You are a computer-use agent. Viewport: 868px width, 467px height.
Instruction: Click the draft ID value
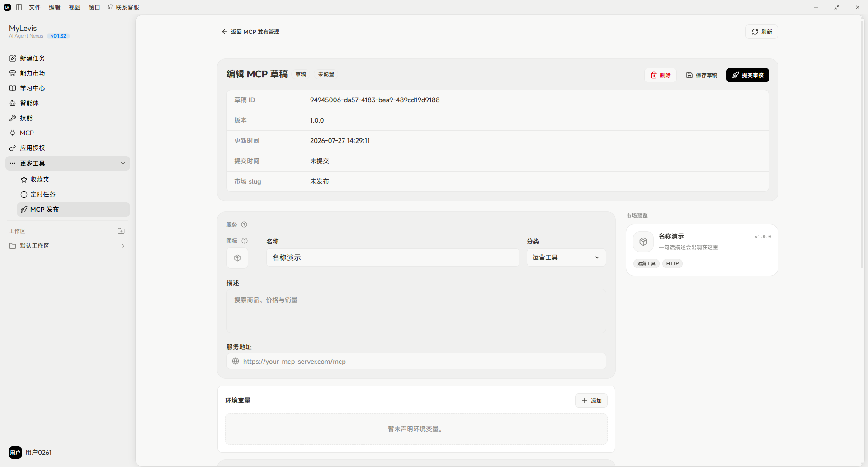[x=375, y=100]
